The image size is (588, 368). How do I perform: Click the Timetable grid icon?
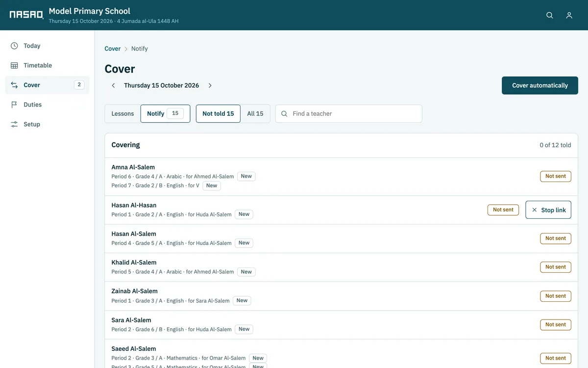click(14, 65)
